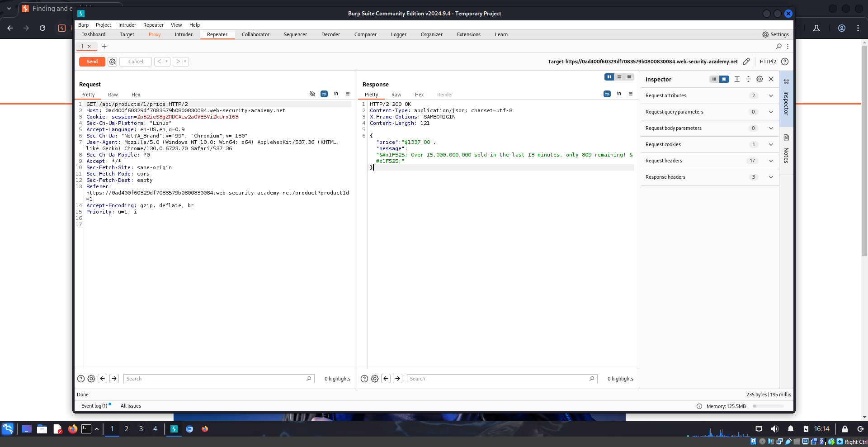Viewport: 868px width, 447px height.
Task: Switch to the Intruder tool tab
Action: pos(184,34)
